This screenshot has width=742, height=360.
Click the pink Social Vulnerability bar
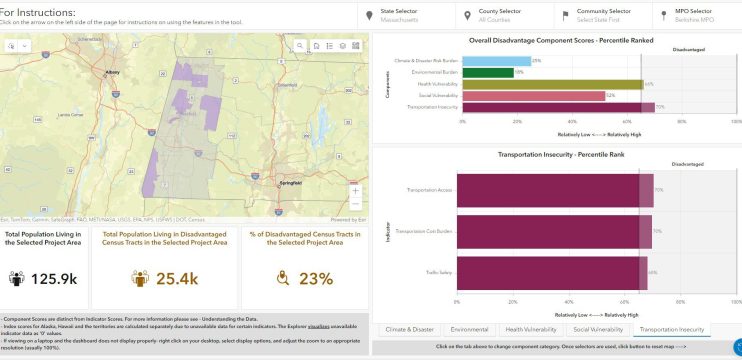point(534,96)
